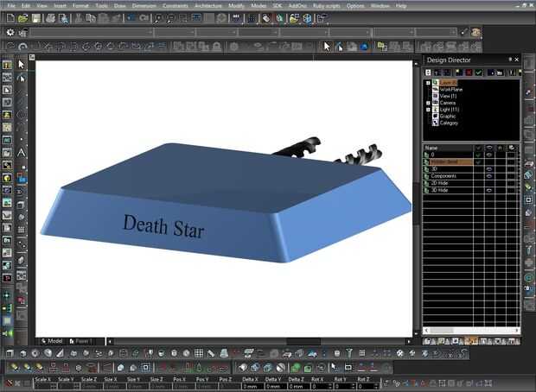
Task: Toggle visibility eye for layer 0
Action: point(488,154)
